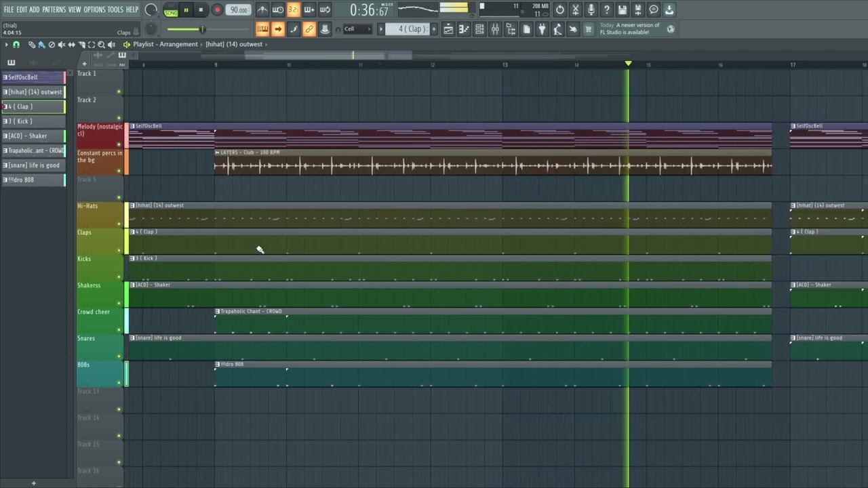Click the download update icon
This screenshot has width=868, height=488.
[669, 10]
